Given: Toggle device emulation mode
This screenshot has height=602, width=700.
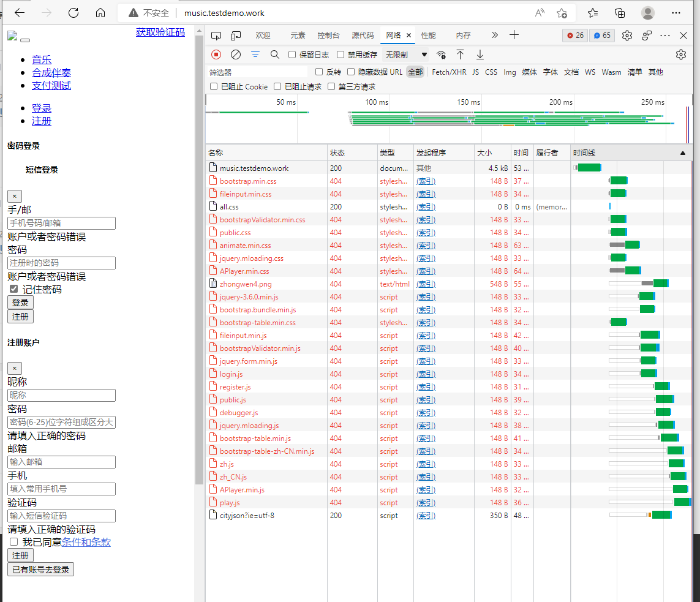Looking at the screenshot, I should click(x=236, y=36).
